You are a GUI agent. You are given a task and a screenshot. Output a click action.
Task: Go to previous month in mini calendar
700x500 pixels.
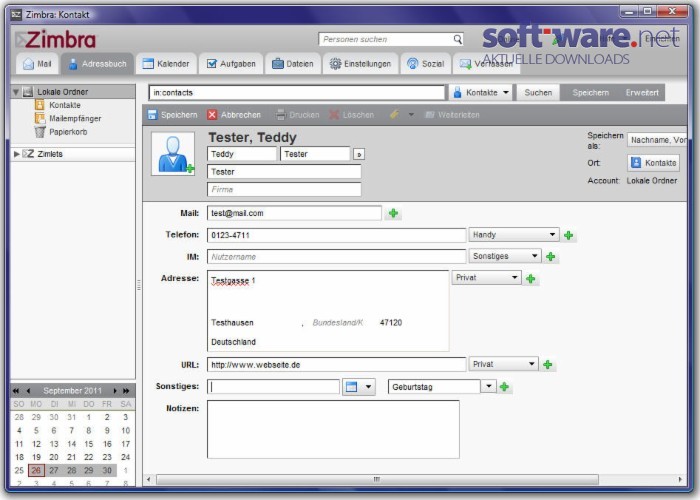(x=29, y=391)
